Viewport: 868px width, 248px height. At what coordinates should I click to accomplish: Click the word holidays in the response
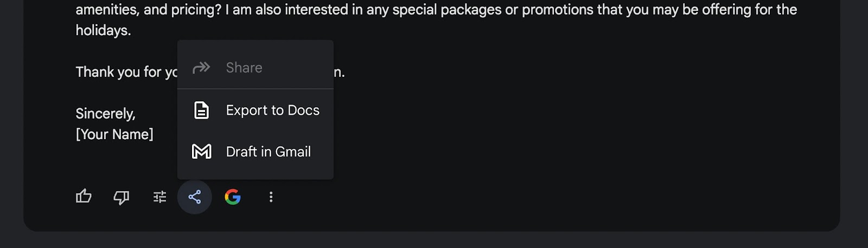tap(103, 30)
